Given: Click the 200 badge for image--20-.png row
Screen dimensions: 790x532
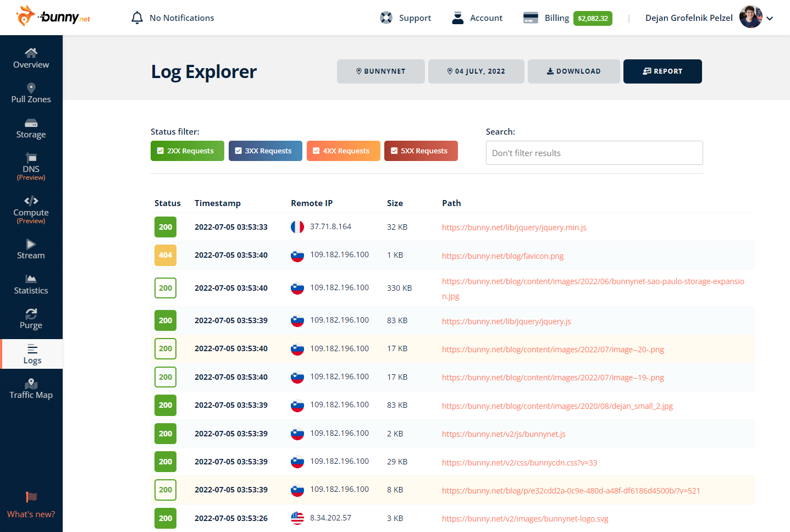Looking at the screenshot, I should [x=165, y=348].
